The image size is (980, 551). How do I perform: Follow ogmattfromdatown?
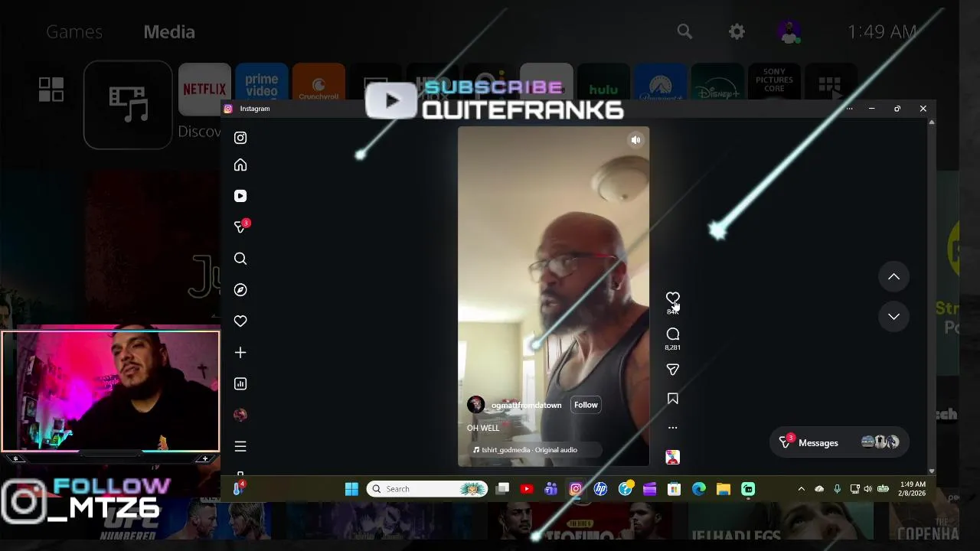point(586,405)
